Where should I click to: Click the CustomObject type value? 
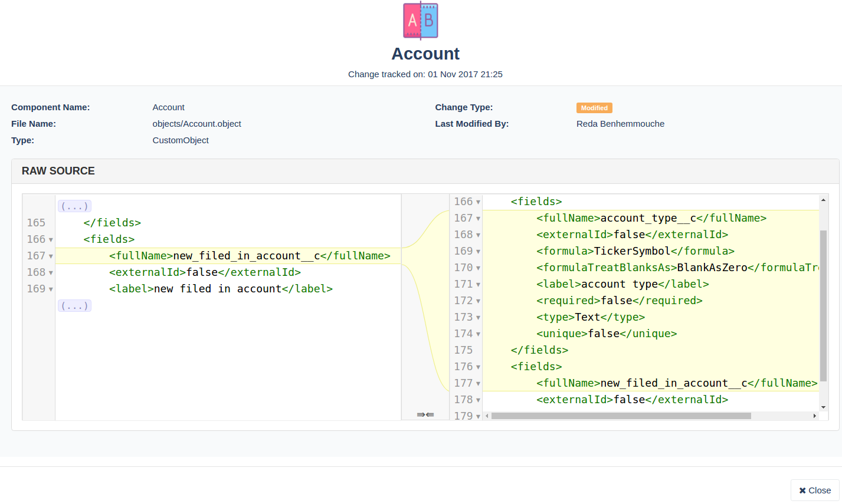coord(181,140)
